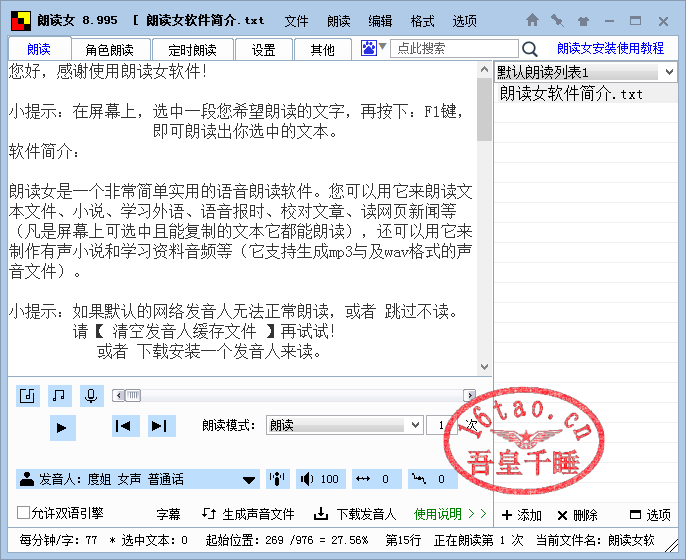Click status entry 每分钟/字: 77
The height and width of the screenshot is (560, 686).
click(58, 540)
